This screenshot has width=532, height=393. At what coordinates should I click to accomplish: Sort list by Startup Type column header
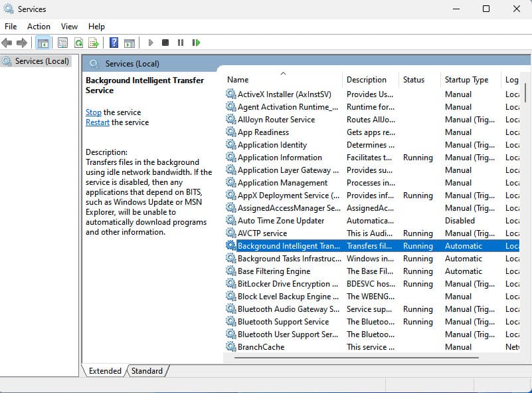(x=466, y=80)
